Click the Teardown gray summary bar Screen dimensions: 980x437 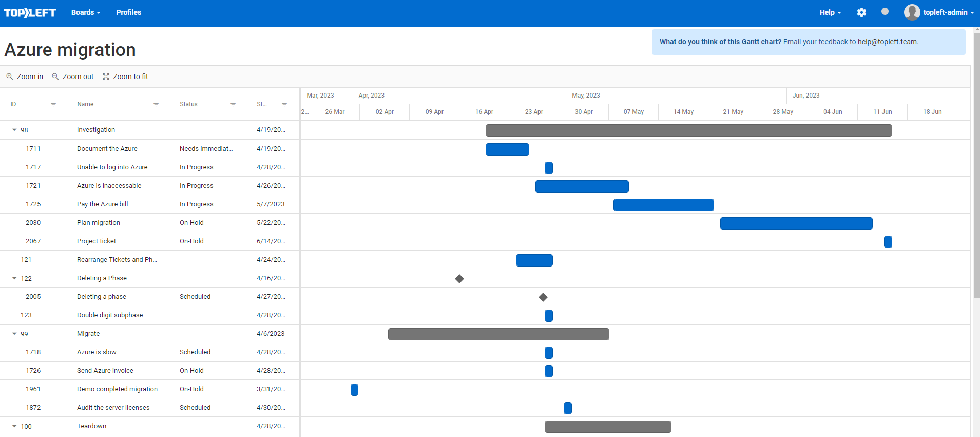[x=608, y=427]
